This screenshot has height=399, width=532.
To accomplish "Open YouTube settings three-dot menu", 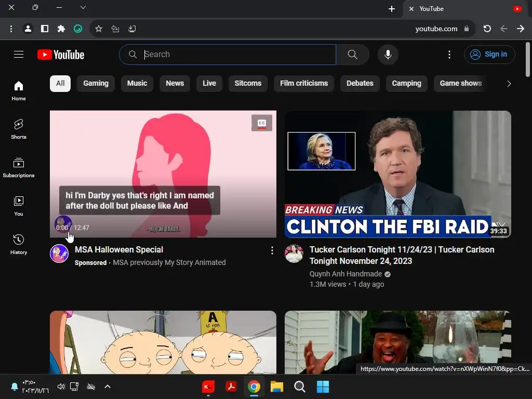I will (449, 54).
